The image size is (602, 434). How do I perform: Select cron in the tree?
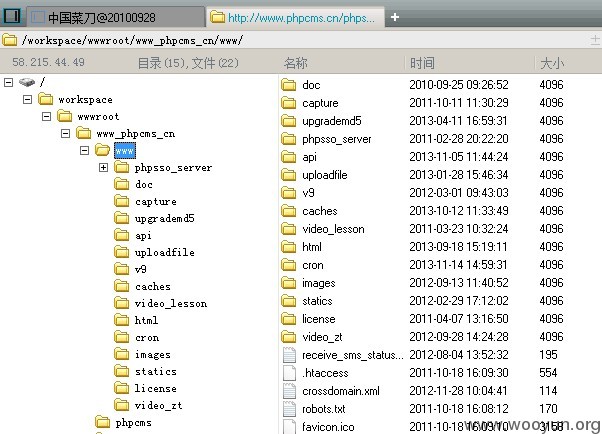[x=147, y=338]
